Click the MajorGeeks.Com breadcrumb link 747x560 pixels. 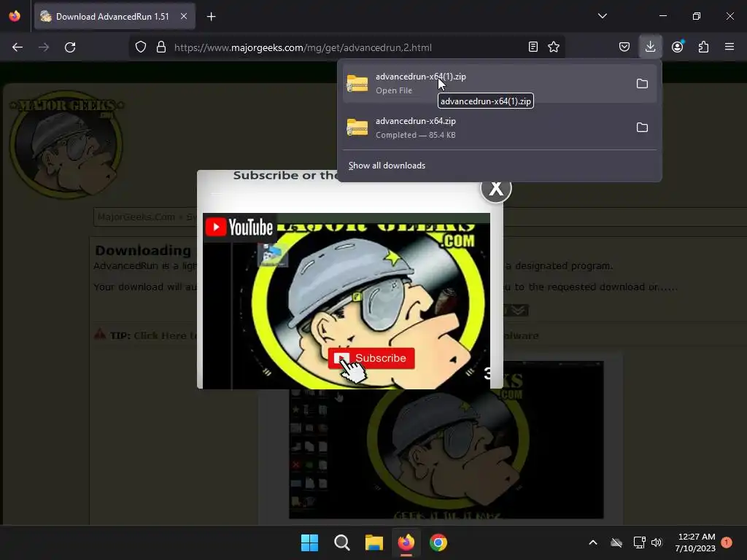coord(136,217)
